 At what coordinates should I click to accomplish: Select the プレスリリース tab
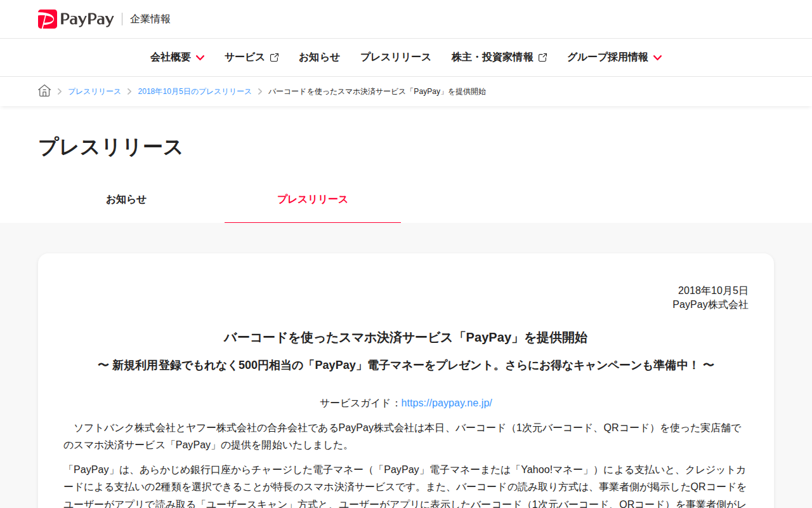click(313, 199)
